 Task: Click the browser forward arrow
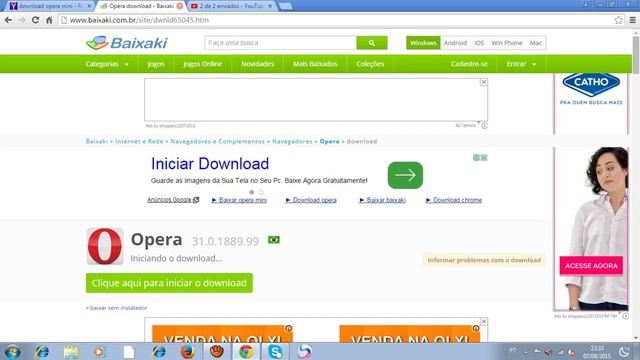[22, 20]
